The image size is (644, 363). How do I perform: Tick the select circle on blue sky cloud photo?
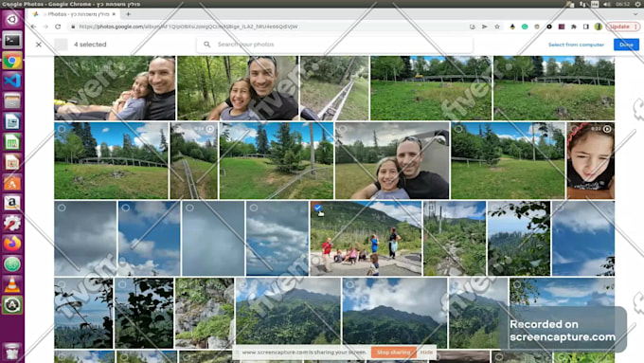click(x=126, y=208)
